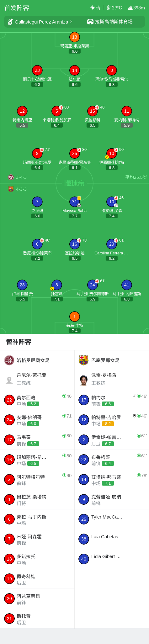The height and width of the screenshot is (644, 149).
Task: Open the 拉斯高纳斯体育场 stadium button
Action: coord(110,22)
